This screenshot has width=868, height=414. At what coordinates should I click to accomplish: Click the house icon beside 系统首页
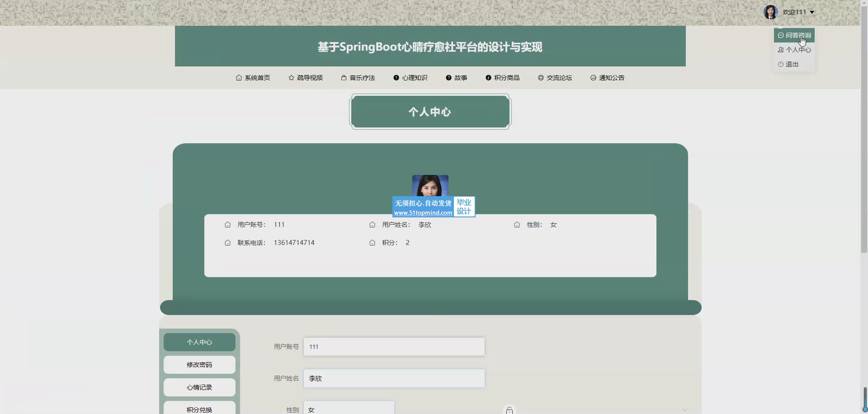coord(239,78)
